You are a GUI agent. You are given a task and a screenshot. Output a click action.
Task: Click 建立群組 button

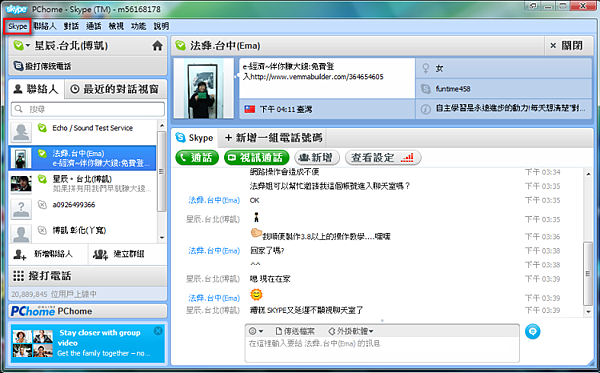point(128,254)
